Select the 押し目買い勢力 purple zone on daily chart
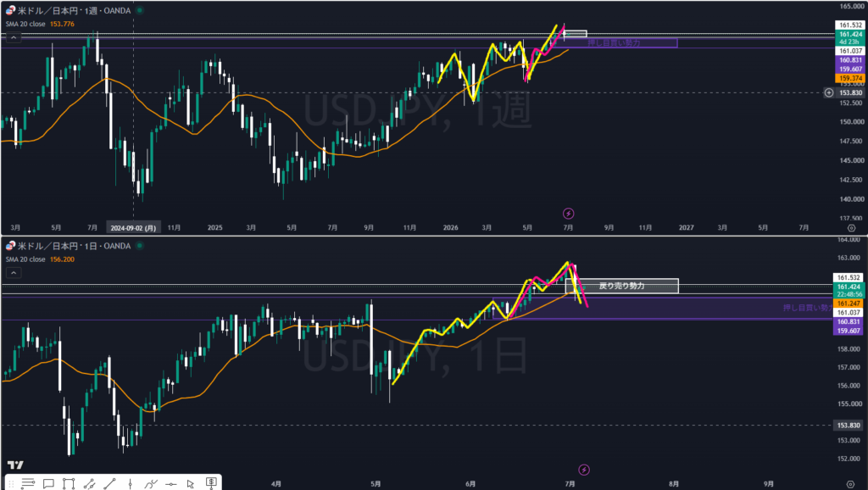The width and height of the screenshot is (868, 490). point(662,309)
